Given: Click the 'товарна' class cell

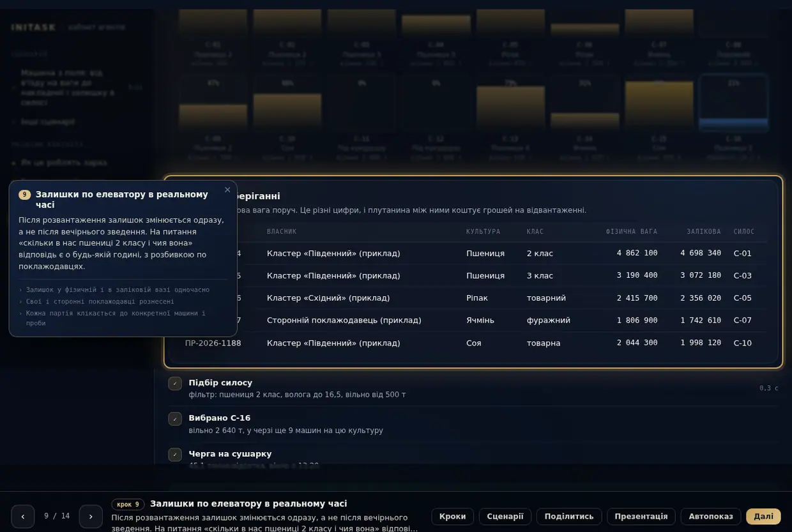Looking at the screenshot, I should click(544, 343).
